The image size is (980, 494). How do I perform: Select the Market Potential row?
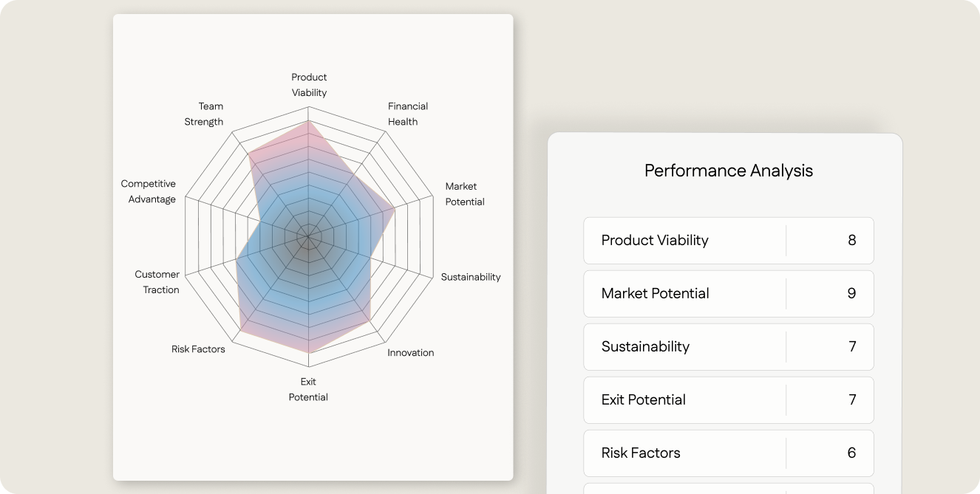click(x=728, y=293)
